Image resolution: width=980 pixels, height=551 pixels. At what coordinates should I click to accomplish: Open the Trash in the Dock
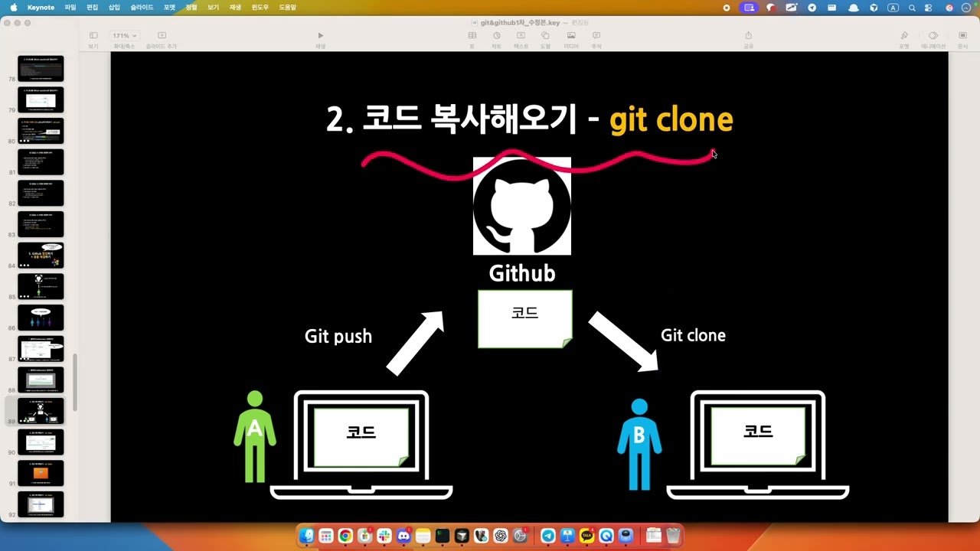(x=673, y=536)
